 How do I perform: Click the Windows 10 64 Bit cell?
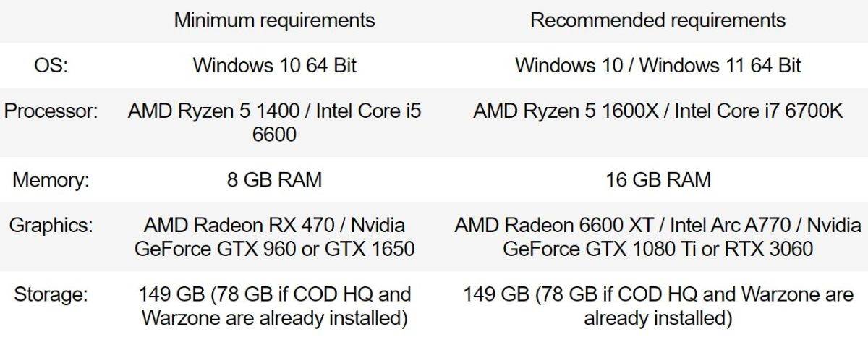(274, 65)
